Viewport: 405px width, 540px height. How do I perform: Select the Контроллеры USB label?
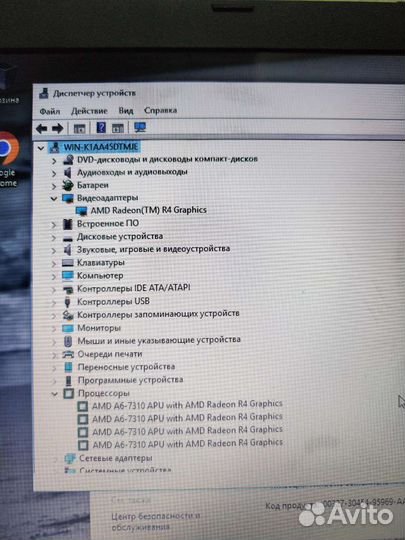pos(113,301)
